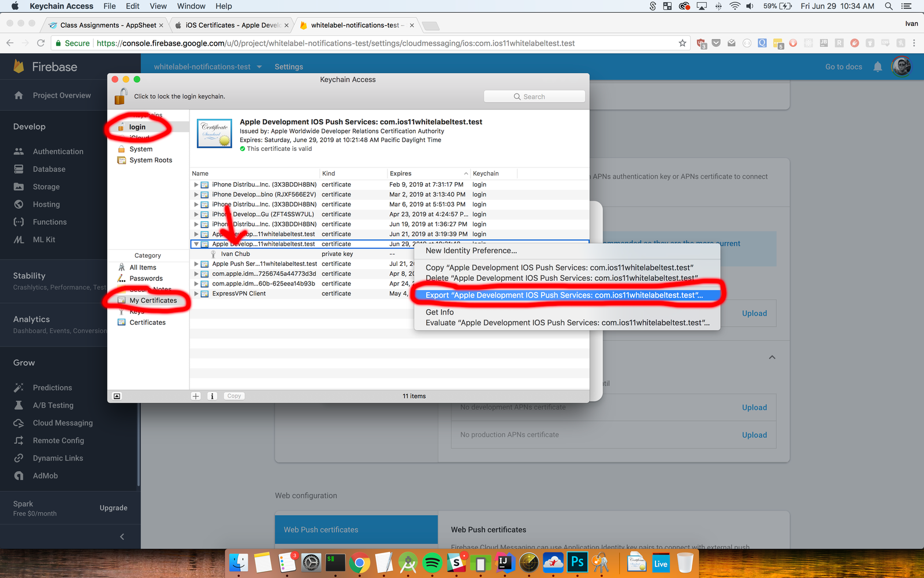Choose Export "Apple Development IOS Push Services" in context menu
Viewport: 924px width, 578px height.
[x=567, y=295]
